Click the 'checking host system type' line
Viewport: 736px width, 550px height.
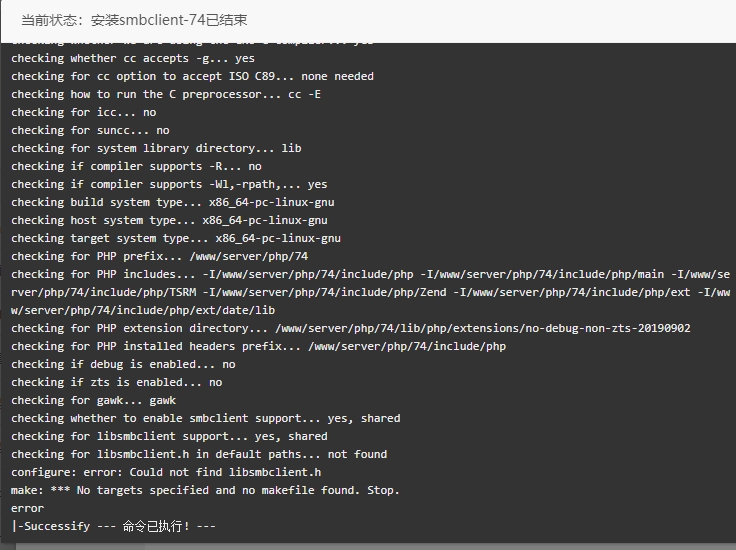tap(169, 220)
